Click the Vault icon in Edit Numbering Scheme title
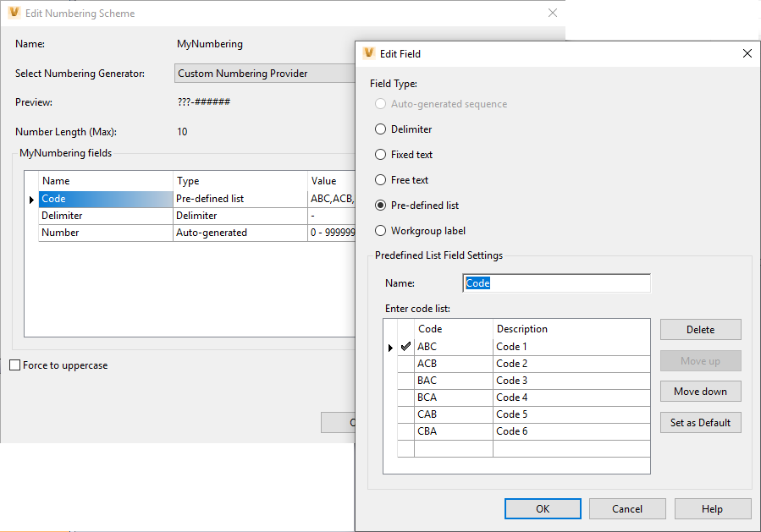Viewport: 761px width, 532px height. tap(14, 14)
